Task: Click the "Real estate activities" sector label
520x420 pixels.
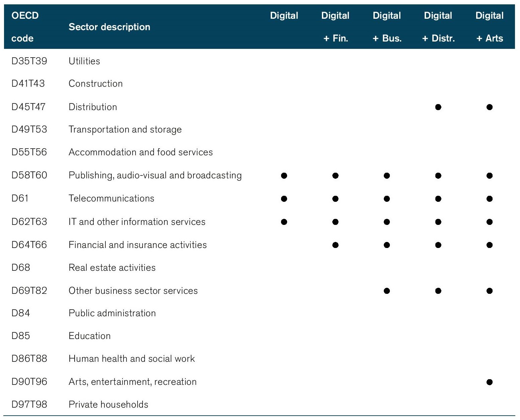Action: click(112, 268)
